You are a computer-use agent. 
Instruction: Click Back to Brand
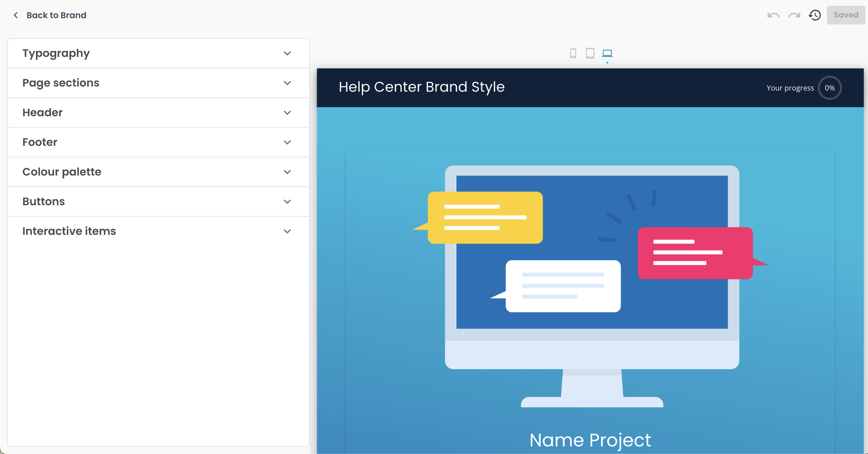[x=56, y=15]
